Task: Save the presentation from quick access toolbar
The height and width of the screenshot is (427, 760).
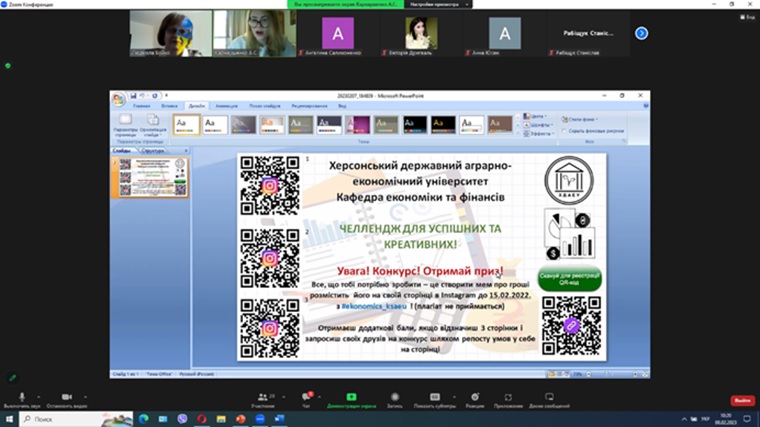Action: (x=133, y=96)
